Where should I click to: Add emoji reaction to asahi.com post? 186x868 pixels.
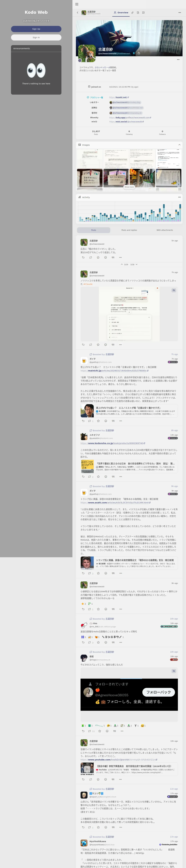tap(106, 573)
